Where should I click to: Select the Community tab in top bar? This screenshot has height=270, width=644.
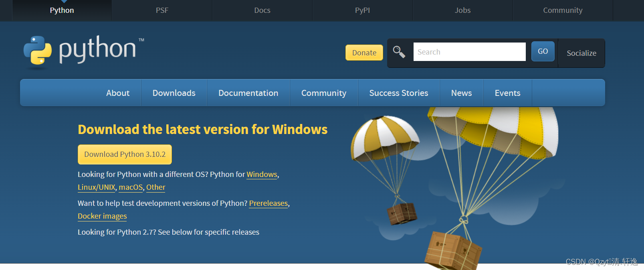click(x=563, y=10)
